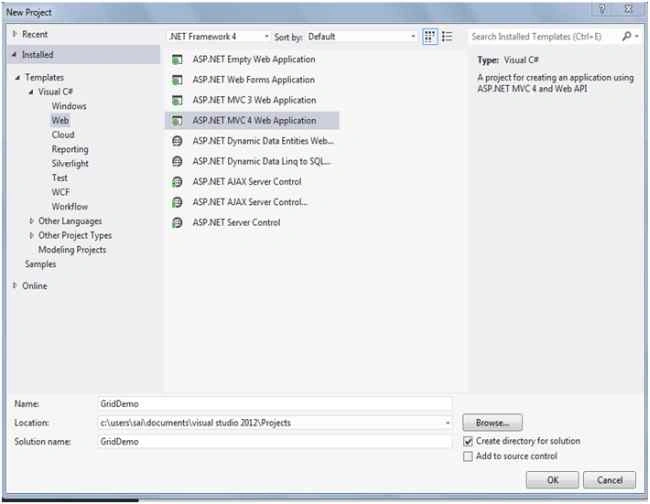Select Reporting template category

(70, 149)
